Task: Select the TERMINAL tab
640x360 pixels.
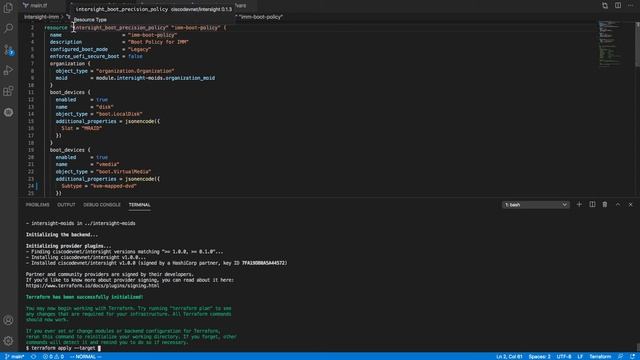Action: (140, 205)
